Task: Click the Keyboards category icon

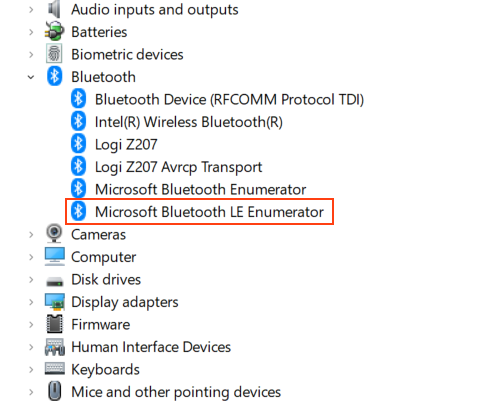Action: pyautogui.click(x=55, y=368)
